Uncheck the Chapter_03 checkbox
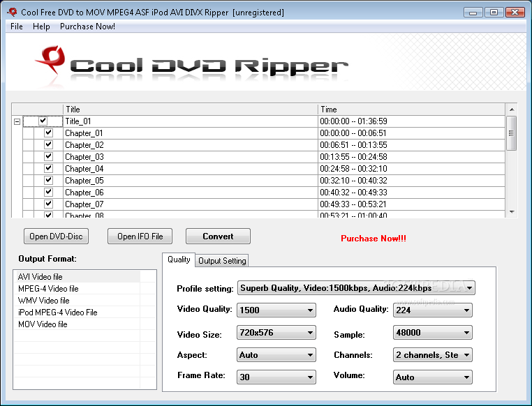532x406 pixels. [x=48, y=156]
